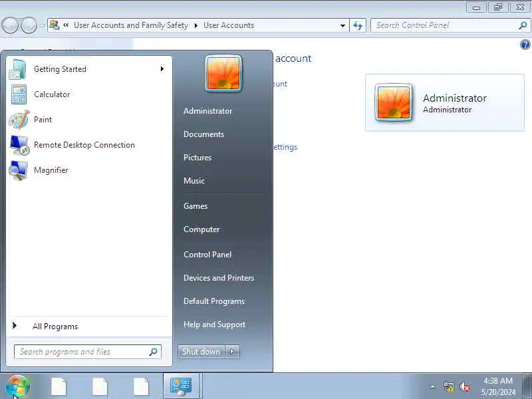Click the Magnifier icon

click(19, 170)
